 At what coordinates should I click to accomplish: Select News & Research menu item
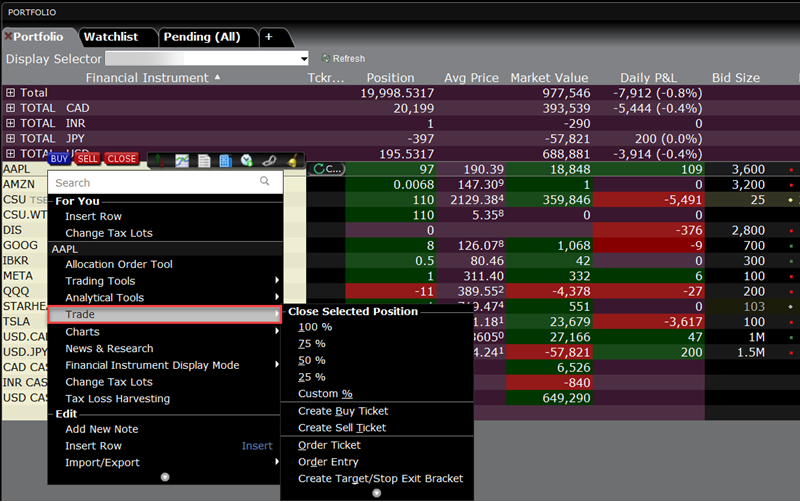[x=109, y=348]
